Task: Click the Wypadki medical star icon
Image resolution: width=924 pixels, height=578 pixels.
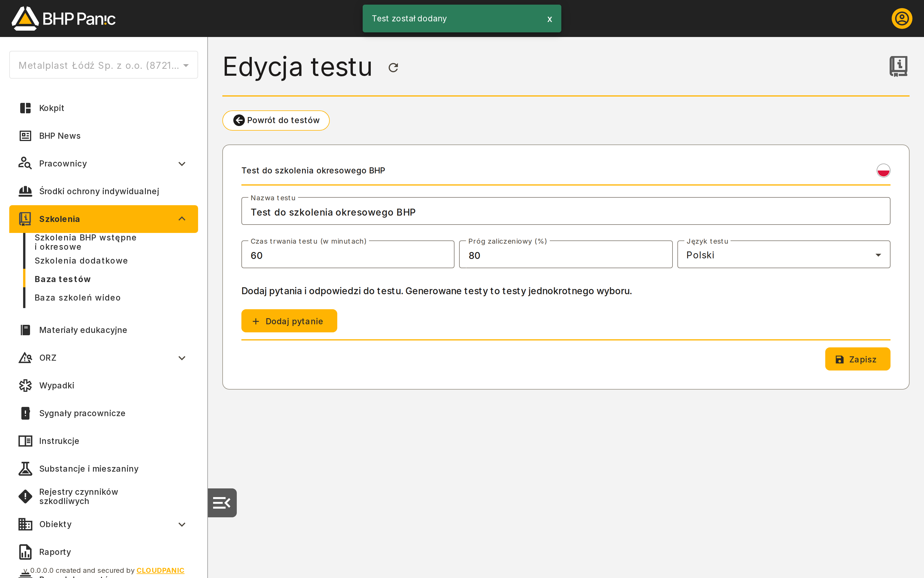Action: tap(25, 385)
